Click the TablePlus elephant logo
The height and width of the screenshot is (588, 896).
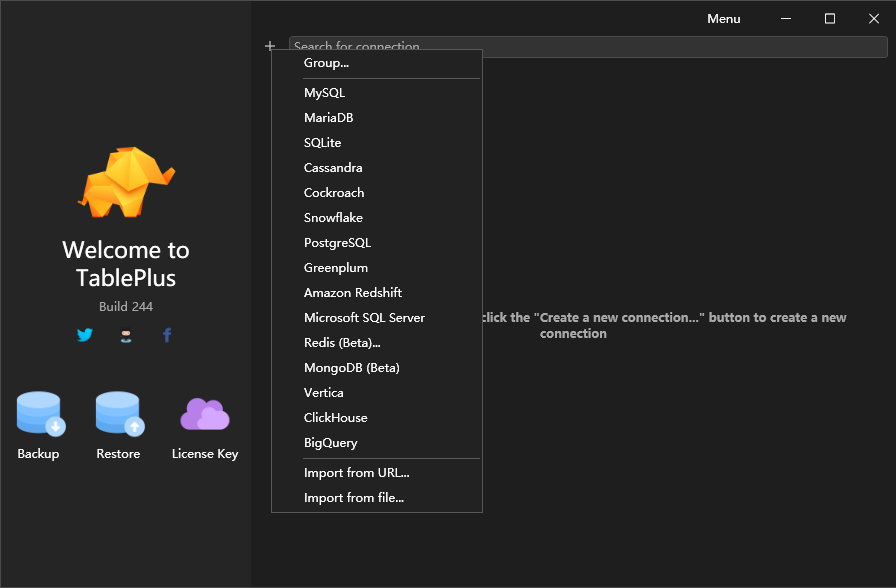click(126, 182)
